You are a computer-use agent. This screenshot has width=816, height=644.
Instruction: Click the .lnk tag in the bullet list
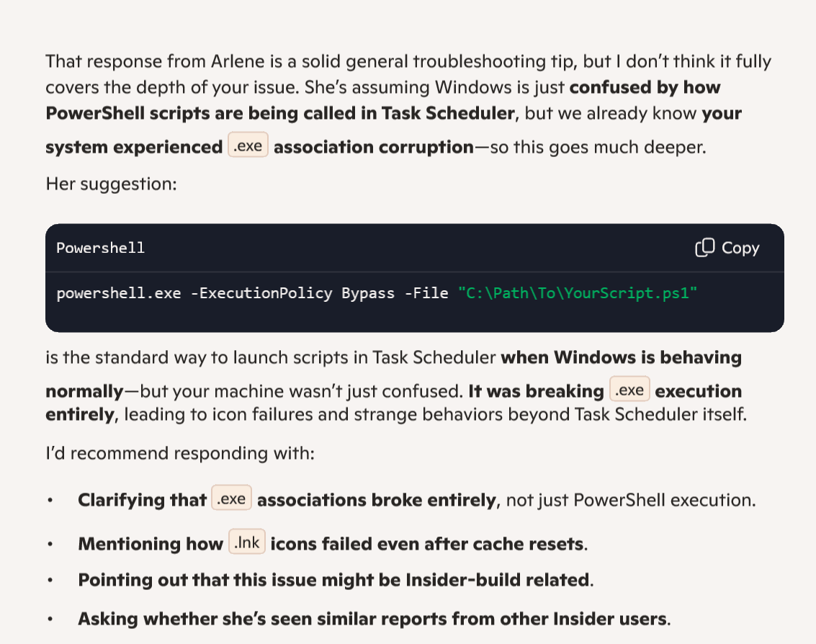[x=247, y=542]
